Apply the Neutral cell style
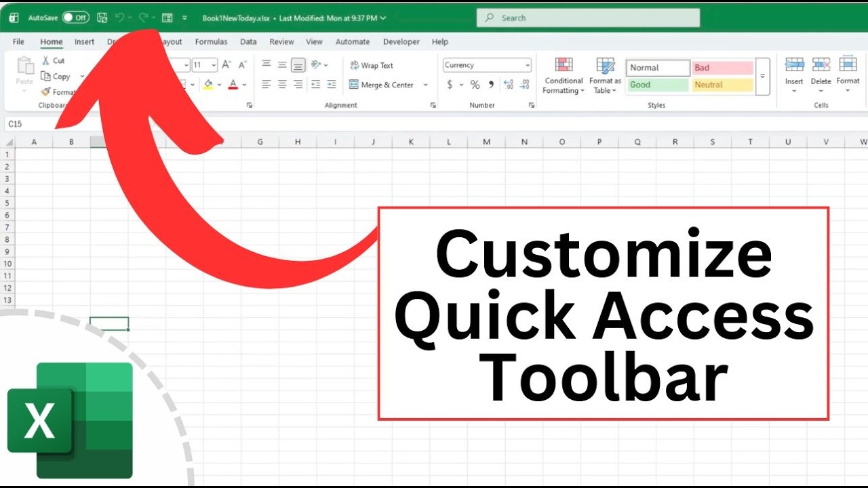868x488 pixels. 723,85
